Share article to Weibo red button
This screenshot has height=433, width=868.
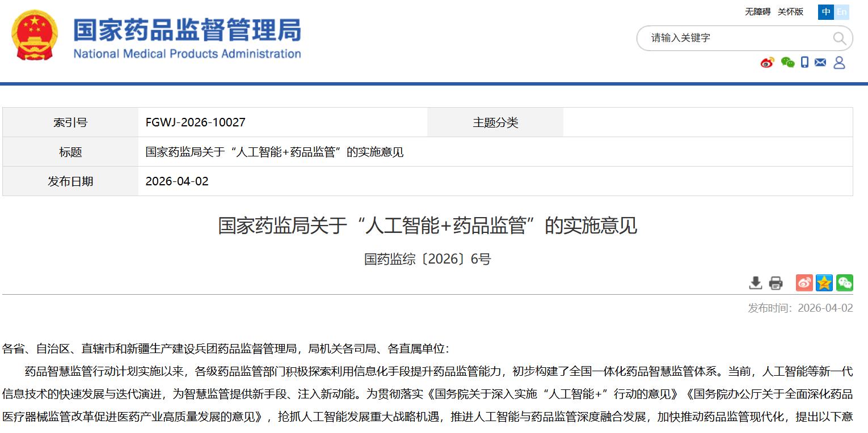click(x=804, y=283)
